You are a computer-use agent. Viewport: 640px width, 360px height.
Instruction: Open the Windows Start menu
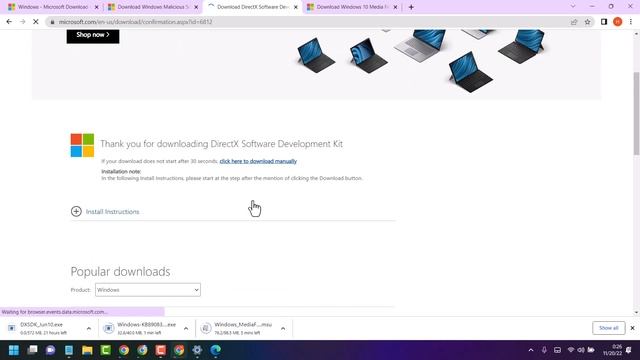14,350
